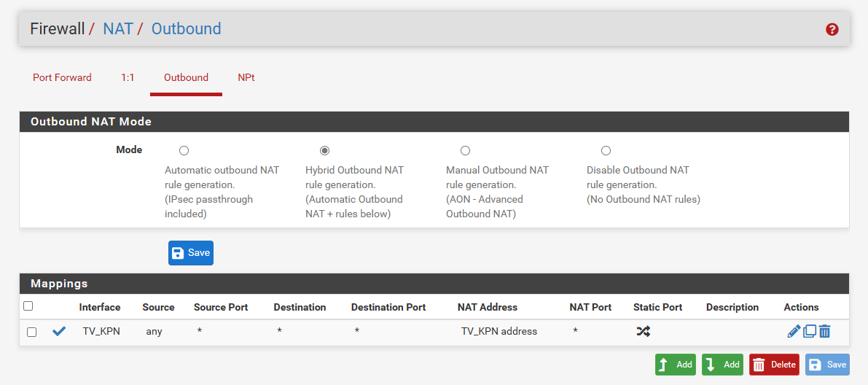The image size is (868, 385).
Task: Click the NAT breadcrumb link
Action: click(x=118, y=29)
